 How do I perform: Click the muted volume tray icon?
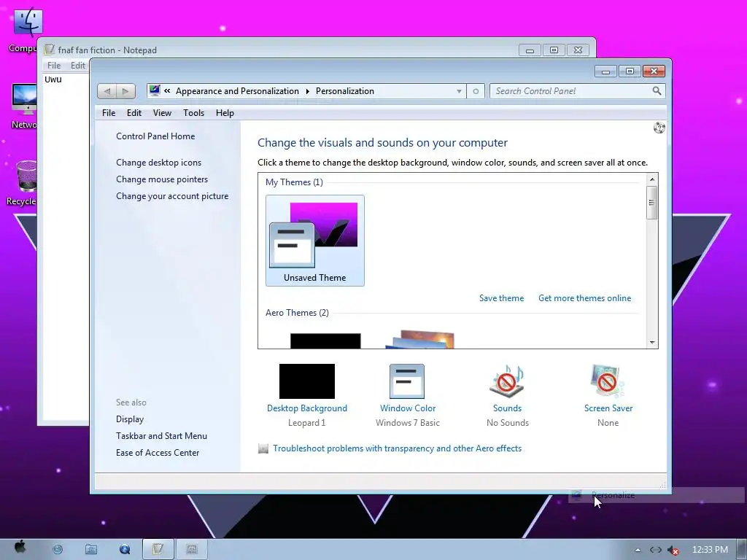[673, 550]
